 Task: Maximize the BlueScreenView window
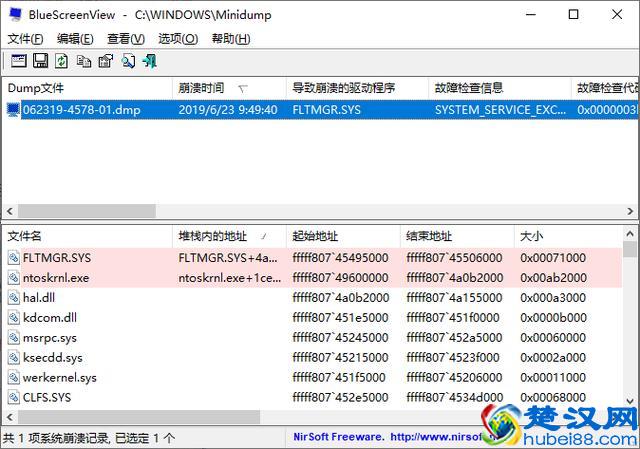573,15
